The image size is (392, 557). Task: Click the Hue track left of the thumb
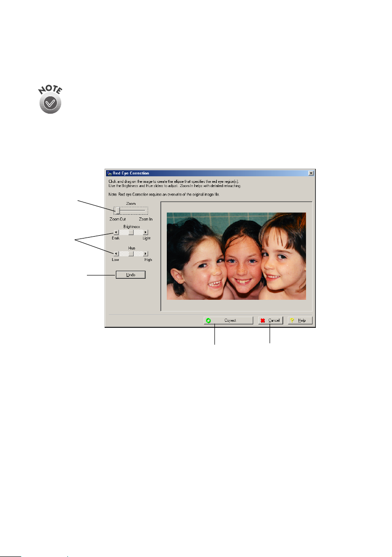coord(123,253)
